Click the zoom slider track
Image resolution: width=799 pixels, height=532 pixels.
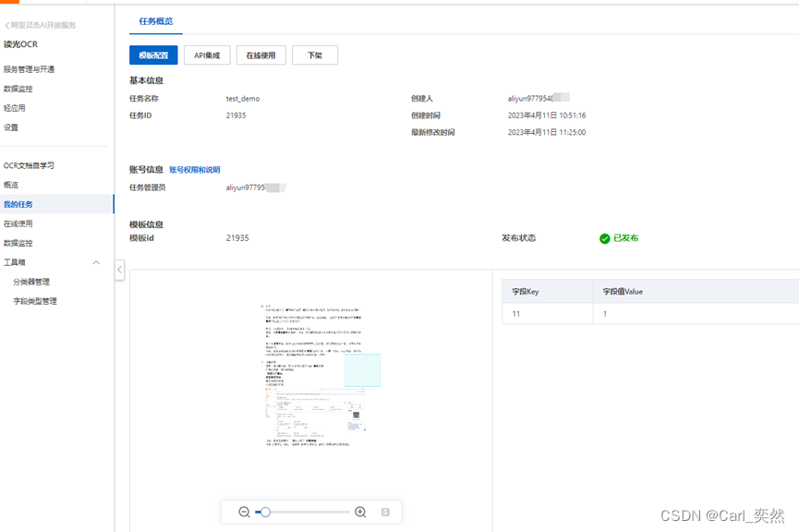tap(302, 512)
